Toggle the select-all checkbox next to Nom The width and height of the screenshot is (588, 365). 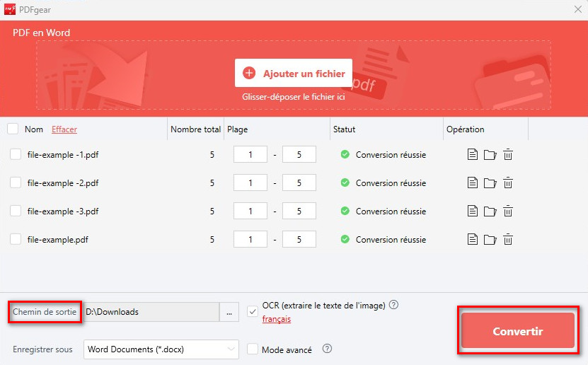pos(13,129)
